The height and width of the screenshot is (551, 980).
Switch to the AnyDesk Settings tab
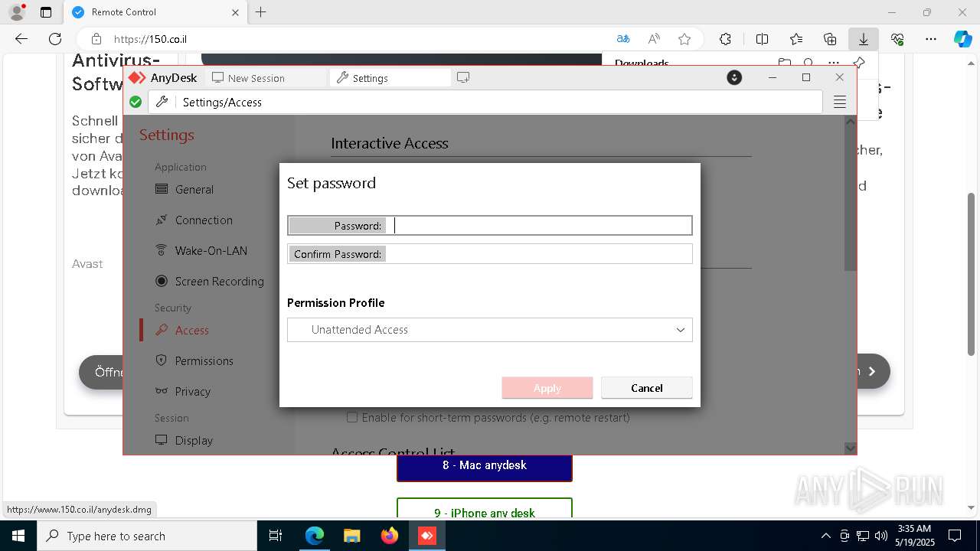click(x=390, y=77)
